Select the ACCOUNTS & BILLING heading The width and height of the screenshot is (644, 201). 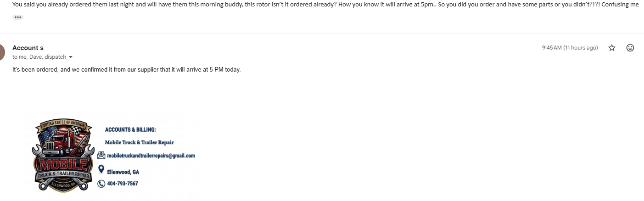tap(130, 130)
